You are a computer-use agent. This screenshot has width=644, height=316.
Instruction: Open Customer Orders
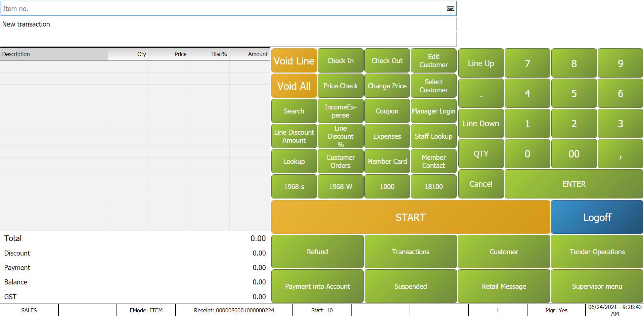pos(340,162)
